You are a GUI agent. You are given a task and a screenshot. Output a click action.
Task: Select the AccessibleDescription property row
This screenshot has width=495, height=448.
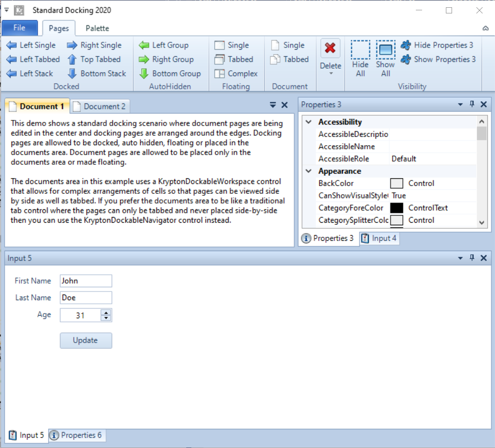(397, 134)
